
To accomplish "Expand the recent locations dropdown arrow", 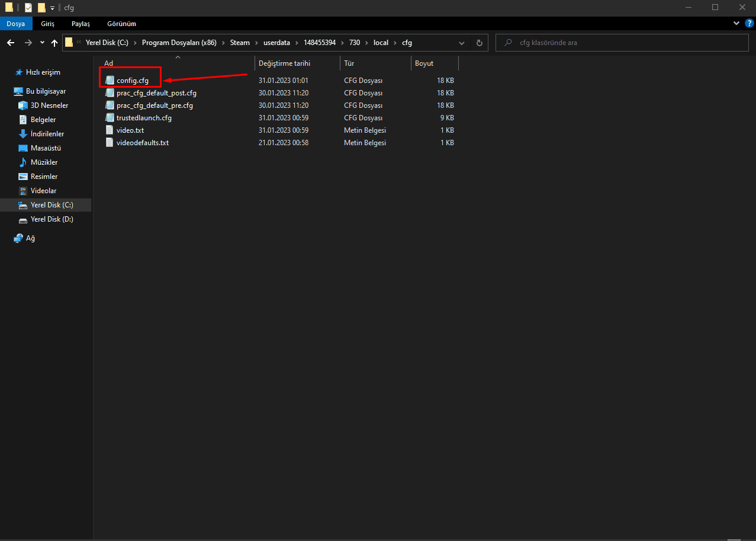I will click(42, 43).
